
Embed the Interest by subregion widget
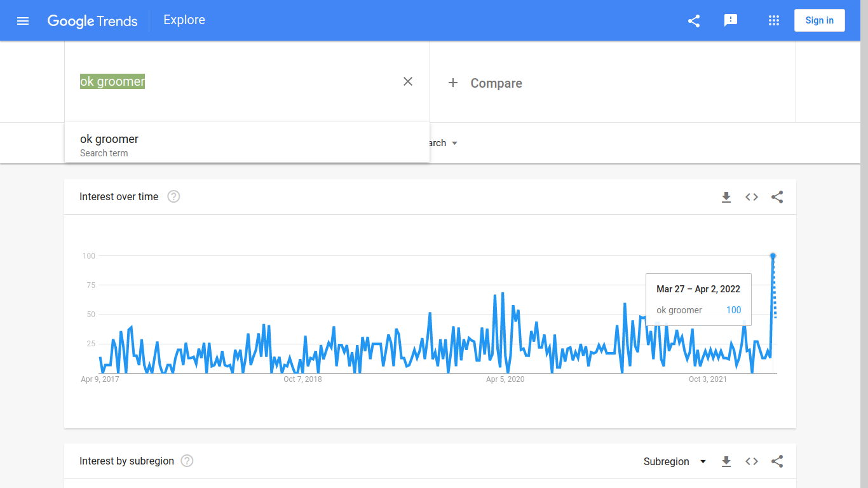pos(752,461)
